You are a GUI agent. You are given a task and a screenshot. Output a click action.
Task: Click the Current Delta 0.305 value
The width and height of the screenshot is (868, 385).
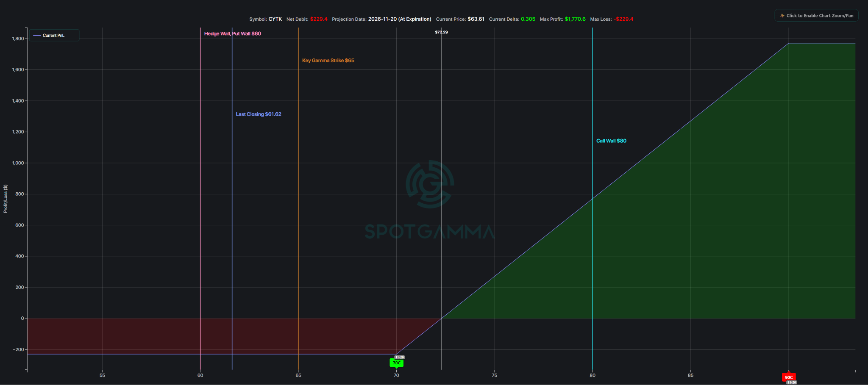(x=528, y=19)
